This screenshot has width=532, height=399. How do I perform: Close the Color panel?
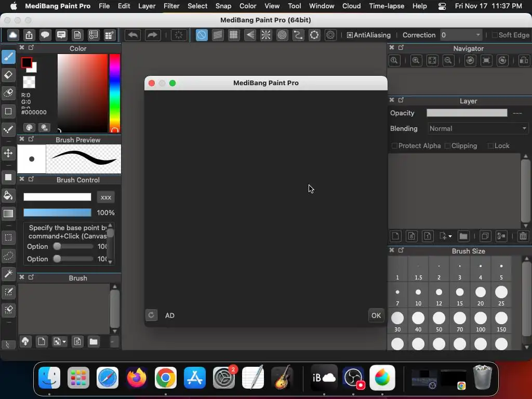coord(22,47)
